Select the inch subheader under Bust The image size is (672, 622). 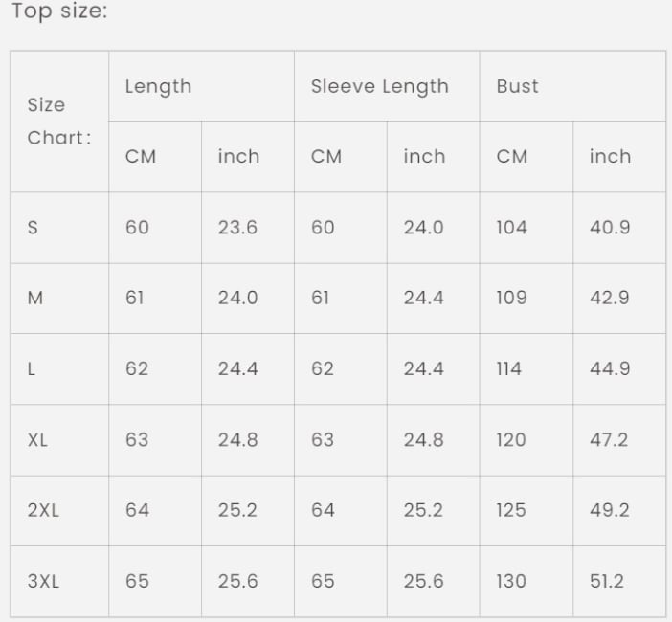pyautogui.click(x=619, y=157)
